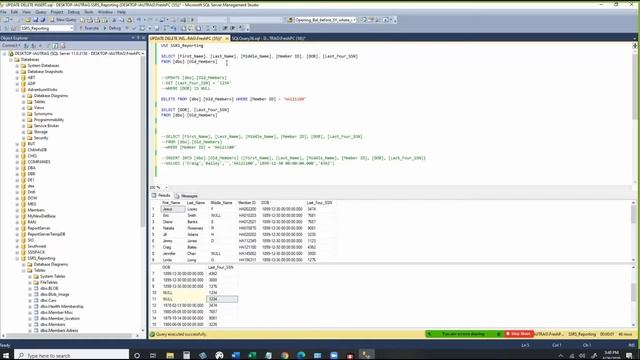The image size is (640, 360).
Task: Switch to the SQLQuery36.sql tab
Action: [x=269, y=38]
